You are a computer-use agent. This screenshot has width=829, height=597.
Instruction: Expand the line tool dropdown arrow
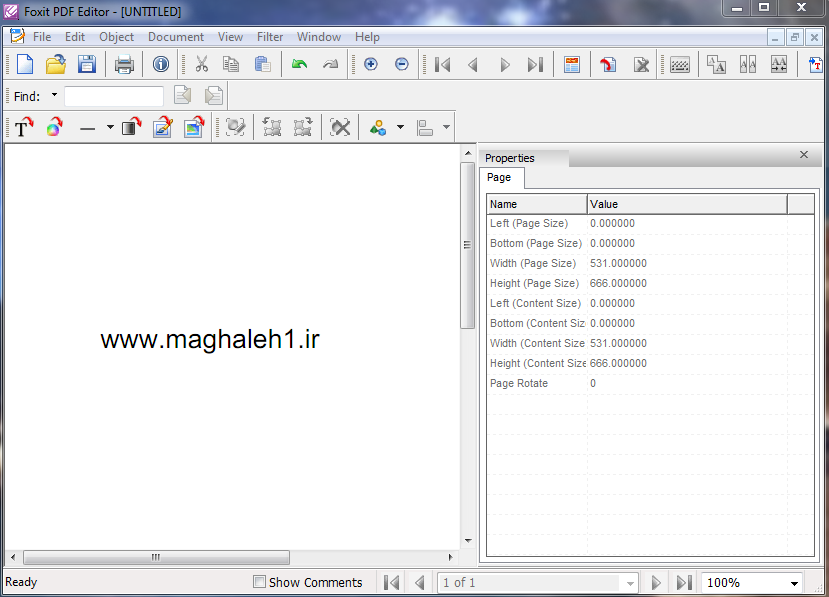pos(110,127)
